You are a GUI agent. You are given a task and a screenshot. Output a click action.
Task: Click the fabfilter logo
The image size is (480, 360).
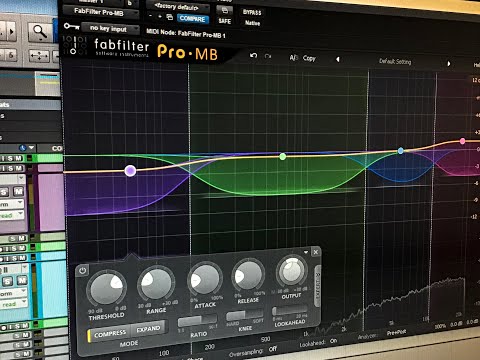pyautogui.click(x=121, y=47)
